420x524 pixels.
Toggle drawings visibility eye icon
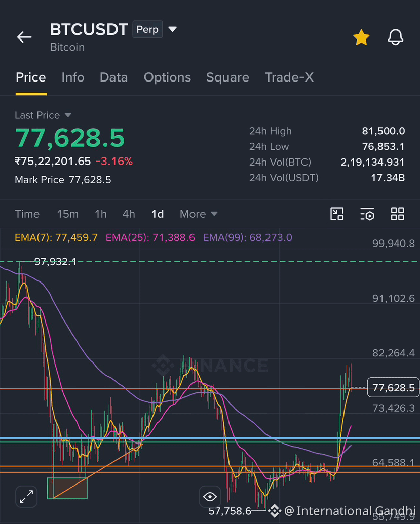pyautogui.click(x=210, y=497)
